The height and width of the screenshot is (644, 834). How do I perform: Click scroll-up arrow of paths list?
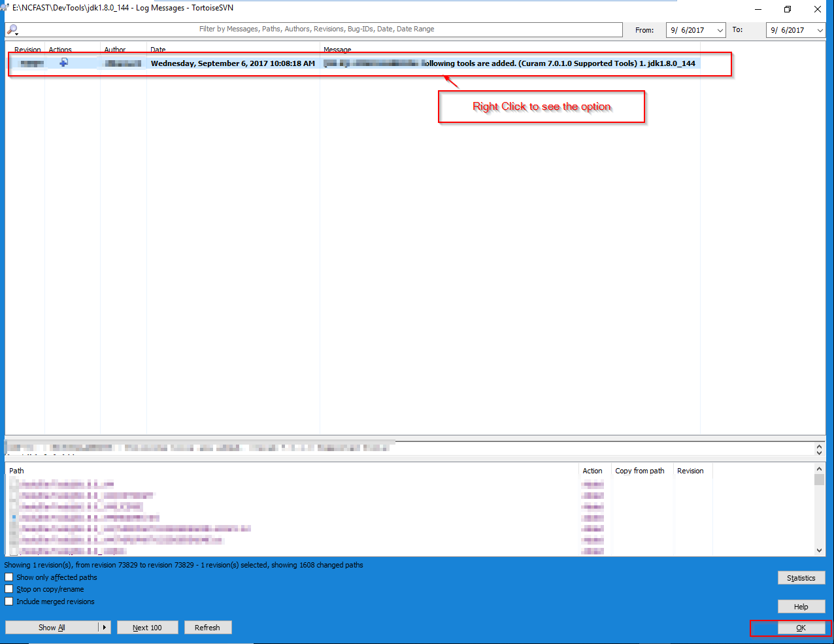click(820, 469)
